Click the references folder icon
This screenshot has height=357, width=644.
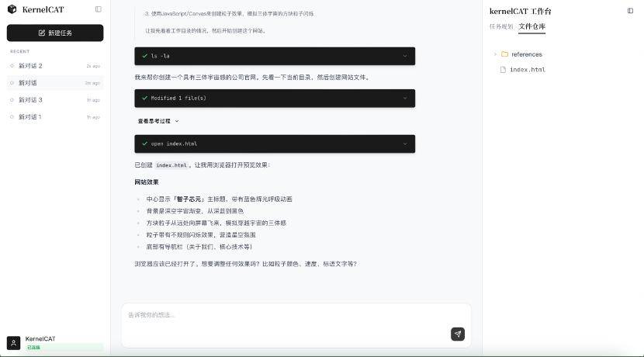(504, 54)
